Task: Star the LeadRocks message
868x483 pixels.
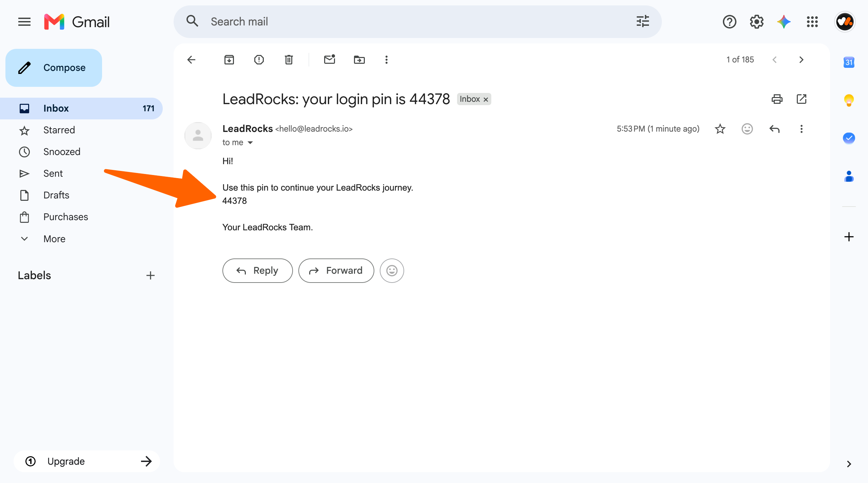Action: click(720, 129)
